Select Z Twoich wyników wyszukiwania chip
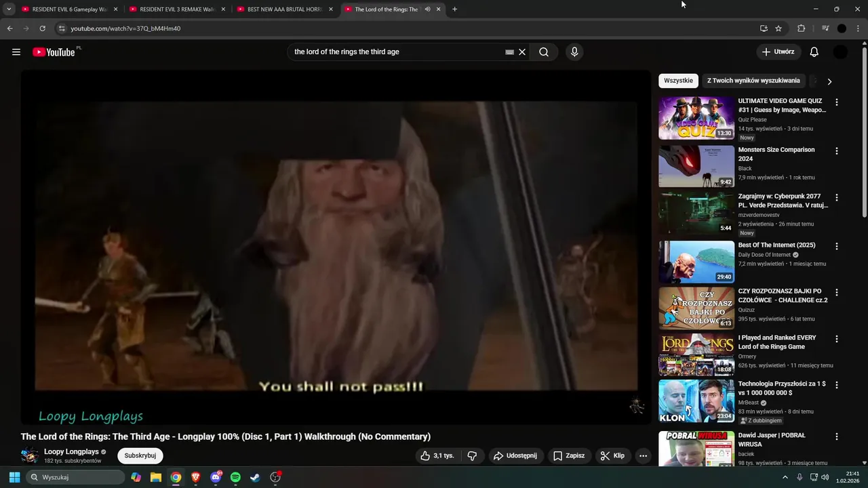 [753, 81]
